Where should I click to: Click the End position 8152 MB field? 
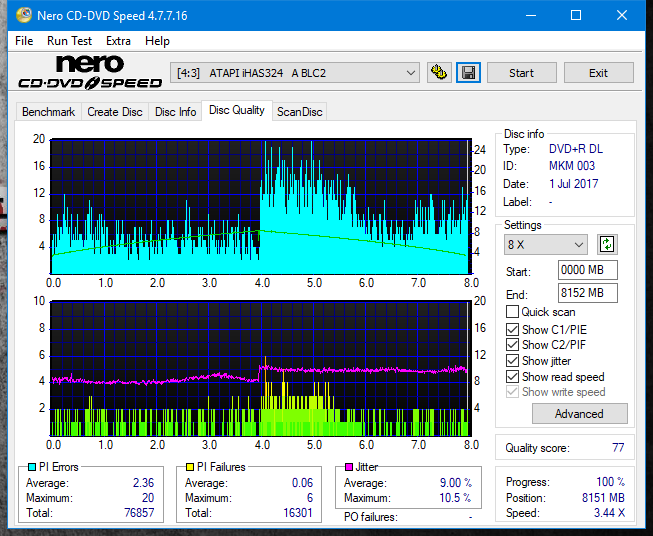[587, 293]
